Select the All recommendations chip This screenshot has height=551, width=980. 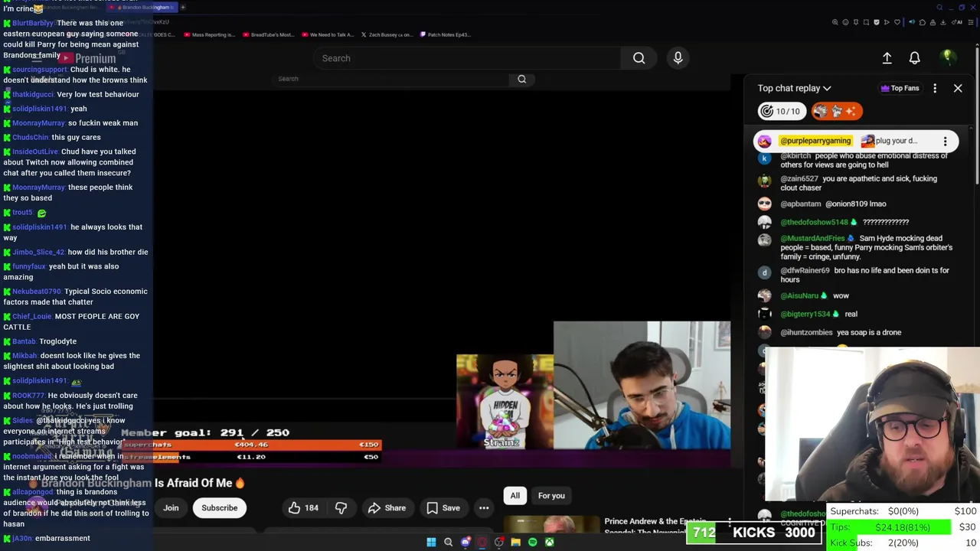pyautogui.click(x=515, y=496)
